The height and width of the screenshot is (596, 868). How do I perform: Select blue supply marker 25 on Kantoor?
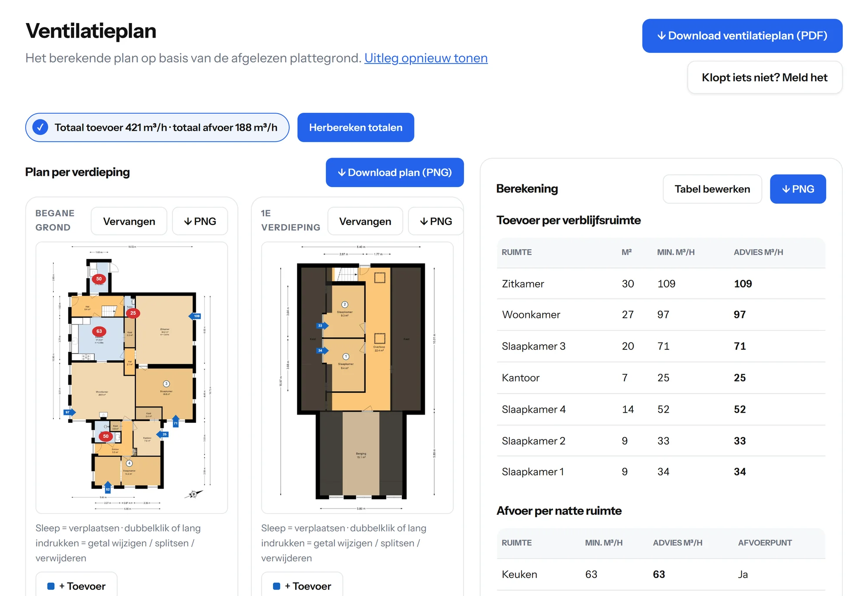pos(163,434)
